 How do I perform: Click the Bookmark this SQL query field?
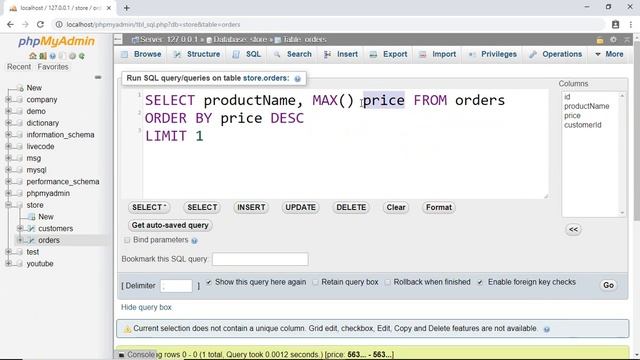(x=260, y=259)
